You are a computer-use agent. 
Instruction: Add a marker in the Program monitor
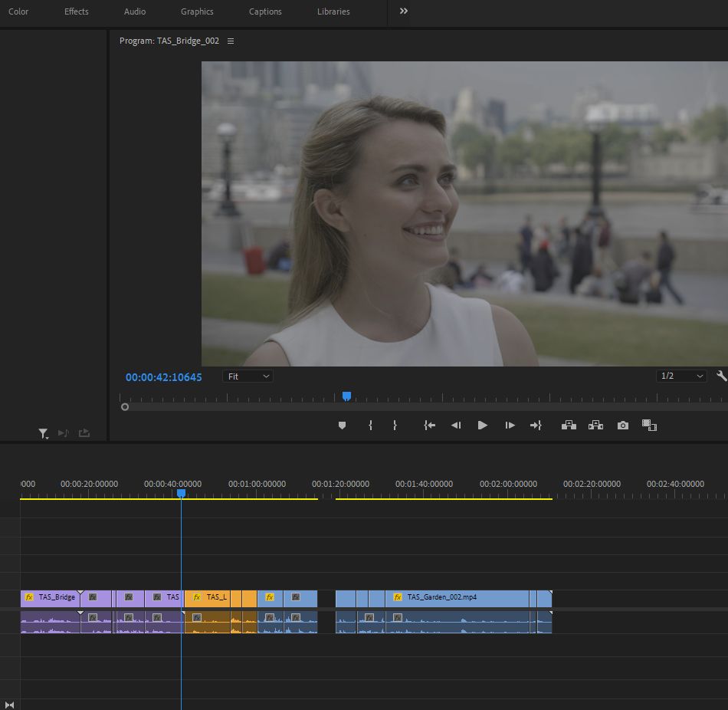click(x=343, y=426)
